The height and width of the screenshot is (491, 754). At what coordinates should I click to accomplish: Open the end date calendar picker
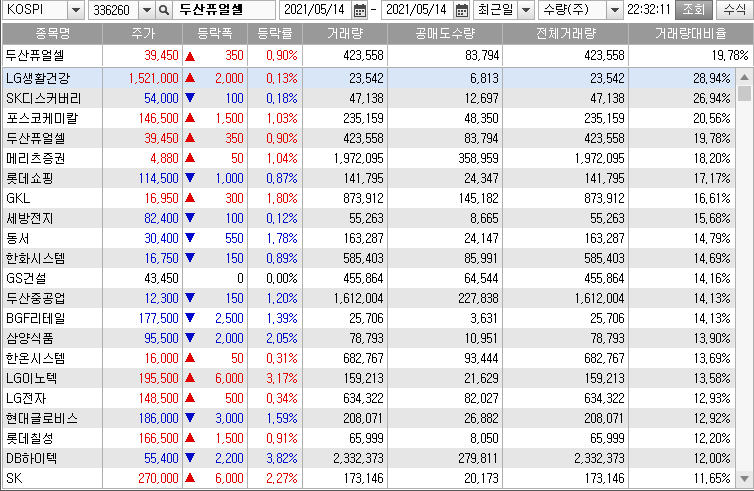coord(461,10)
